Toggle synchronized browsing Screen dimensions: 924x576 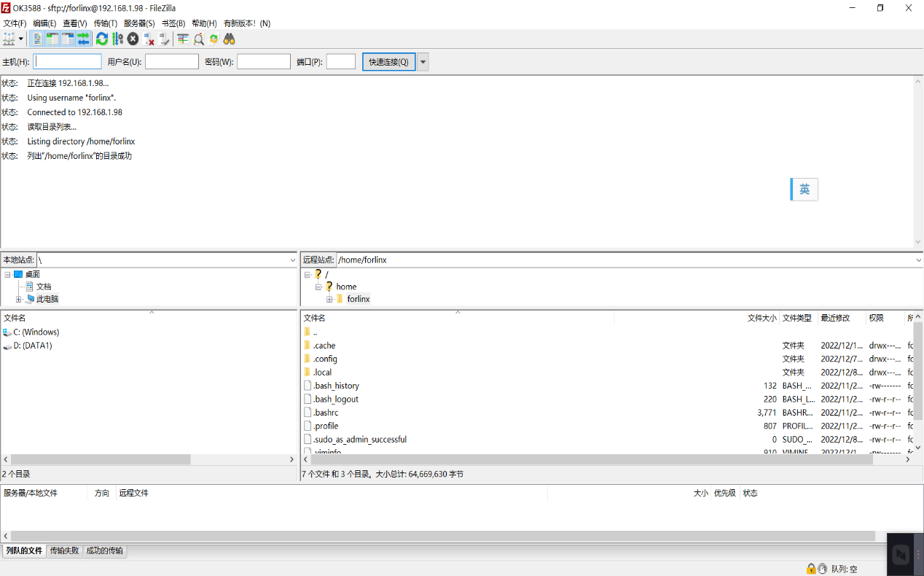click(x=214, y=39)
